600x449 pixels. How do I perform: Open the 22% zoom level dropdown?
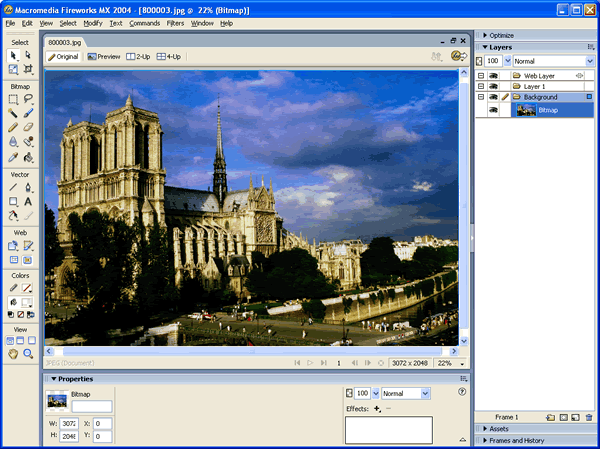[x=463, y=364]
